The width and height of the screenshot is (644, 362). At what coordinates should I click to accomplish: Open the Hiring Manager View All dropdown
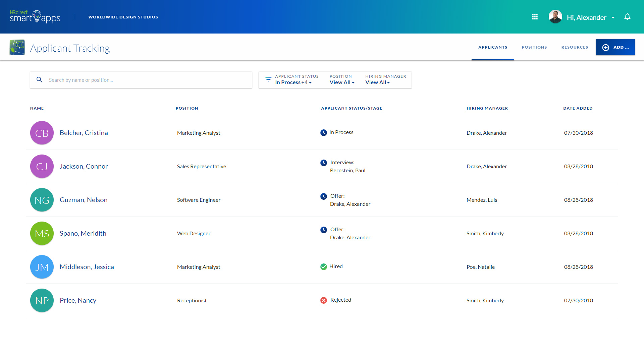(378, 82)
